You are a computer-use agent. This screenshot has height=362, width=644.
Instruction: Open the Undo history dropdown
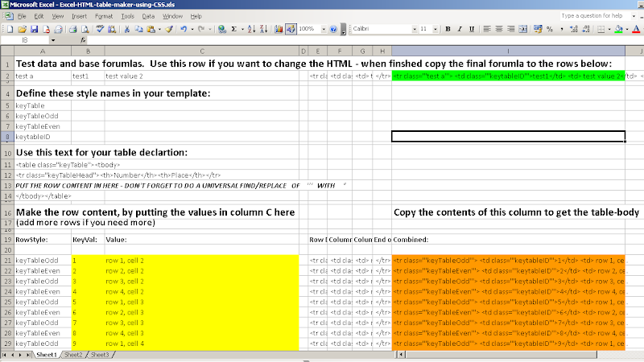tap(192, 29)
